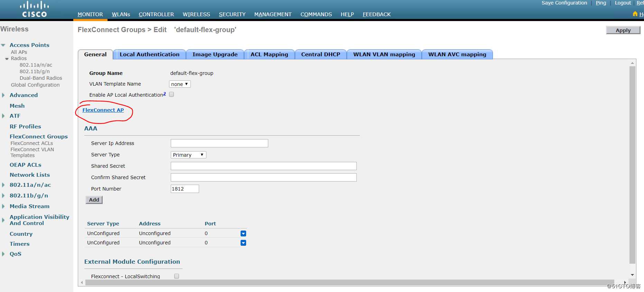Image resolution: width=644 pixels, height=292 pixels.
Task: Click the scroll down arrow
Action: click(x=632, y=275)
